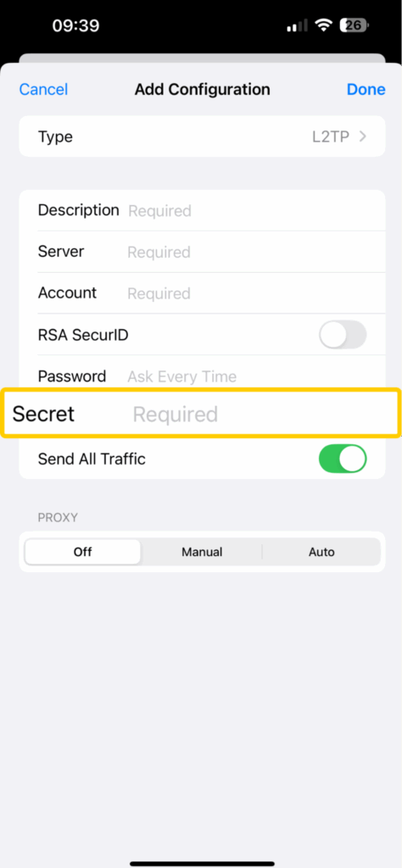
Task: Open the Type L2TP selector row
Action: [x=202, y=136]
